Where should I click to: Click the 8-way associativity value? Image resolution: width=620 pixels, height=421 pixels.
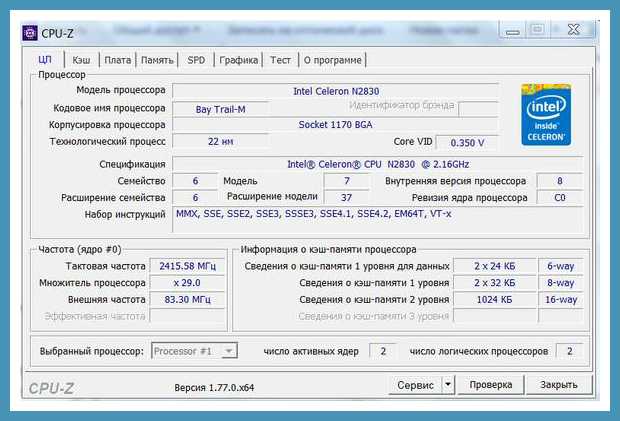[561, 283]
